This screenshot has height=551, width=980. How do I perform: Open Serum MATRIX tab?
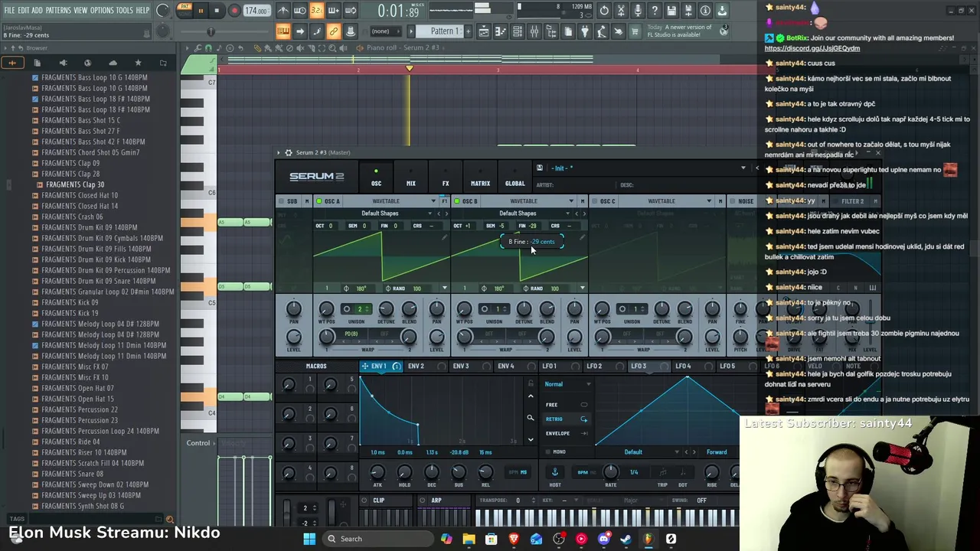point(480,178)
